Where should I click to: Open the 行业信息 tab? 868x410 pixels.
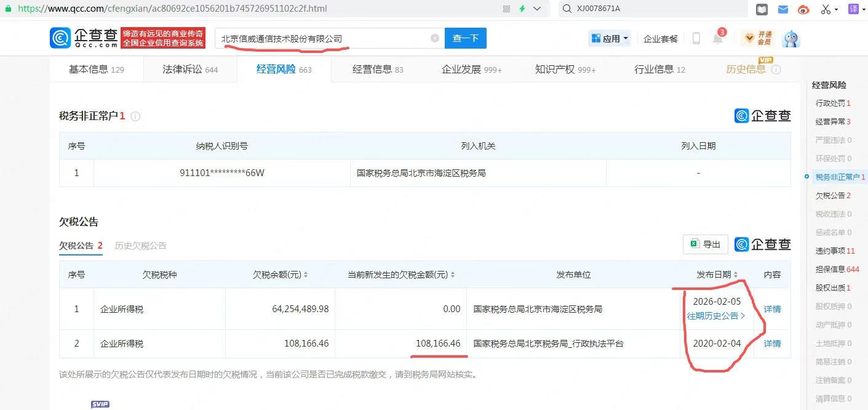coord(659,70)
